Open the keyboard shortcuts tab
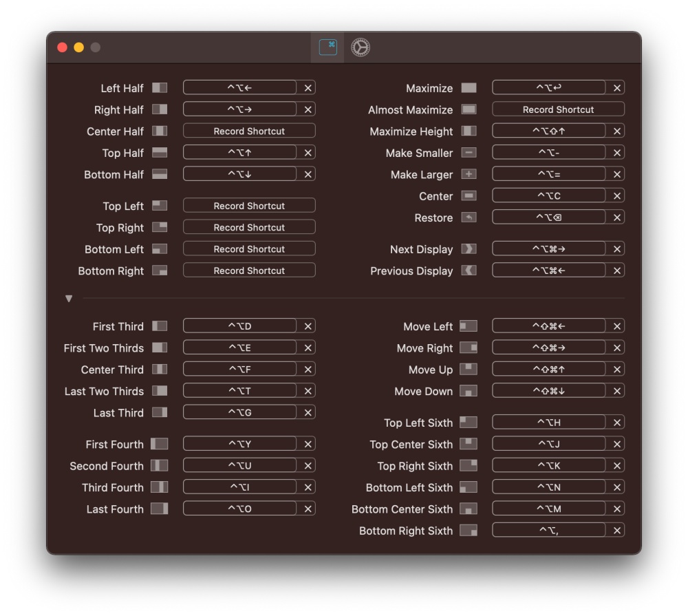688x616 pixels. point(327,47)
